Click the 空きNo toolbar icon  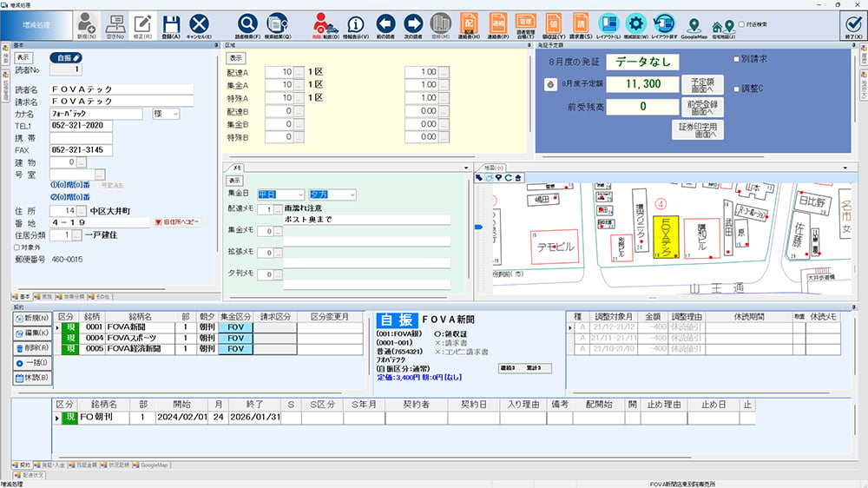[x=115, y=25]
